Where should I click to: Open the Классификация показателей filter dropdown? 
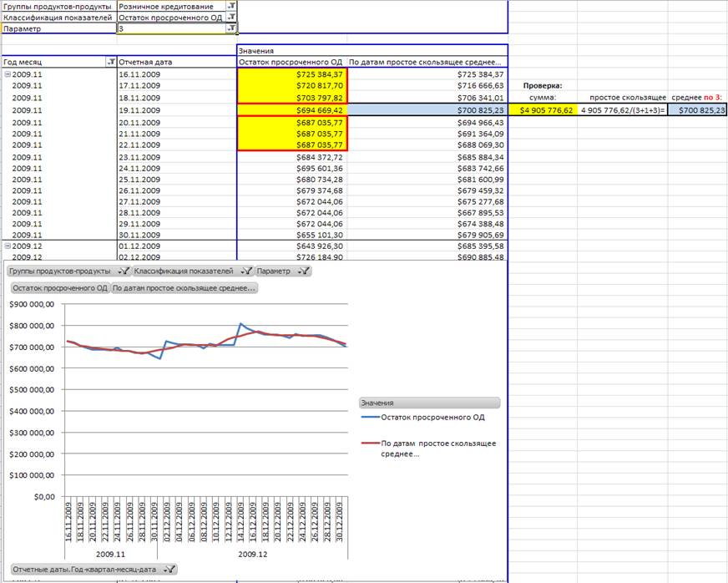click(231, 18)
